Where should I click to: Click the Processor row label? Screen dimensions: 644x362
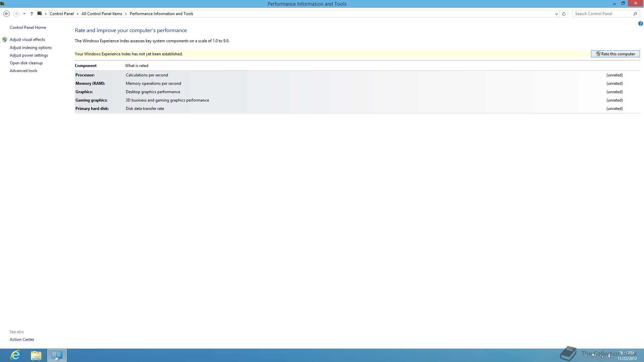85,75
